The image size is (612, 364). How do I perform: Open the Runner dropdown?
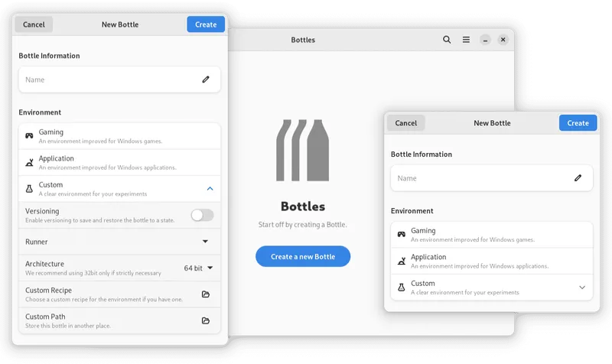[x=119, y=242]
